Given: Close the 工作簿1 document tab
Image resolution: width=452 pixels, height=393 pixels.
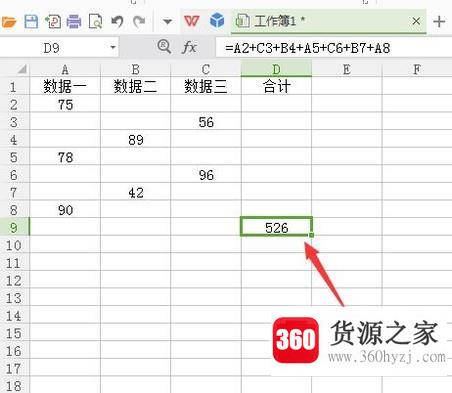Looking at the screenshot, I should click(416, 21).
